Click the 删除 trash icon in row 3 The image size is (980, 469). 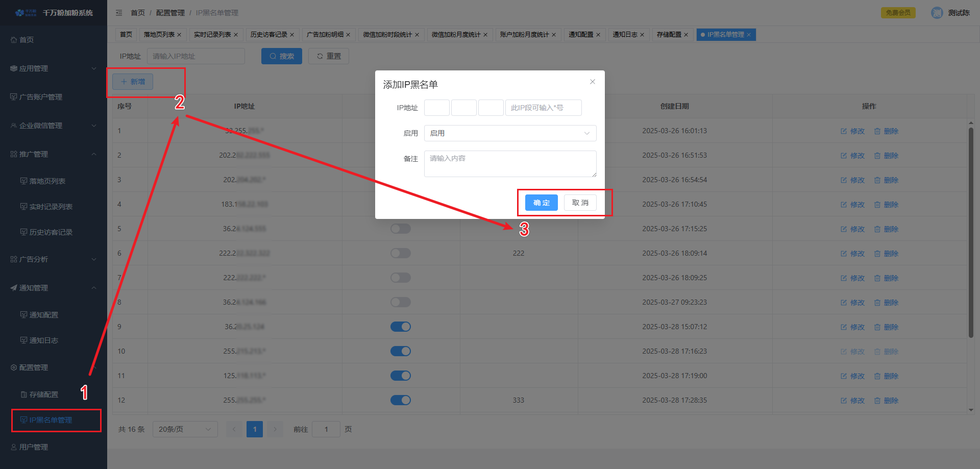coord(877,180)
